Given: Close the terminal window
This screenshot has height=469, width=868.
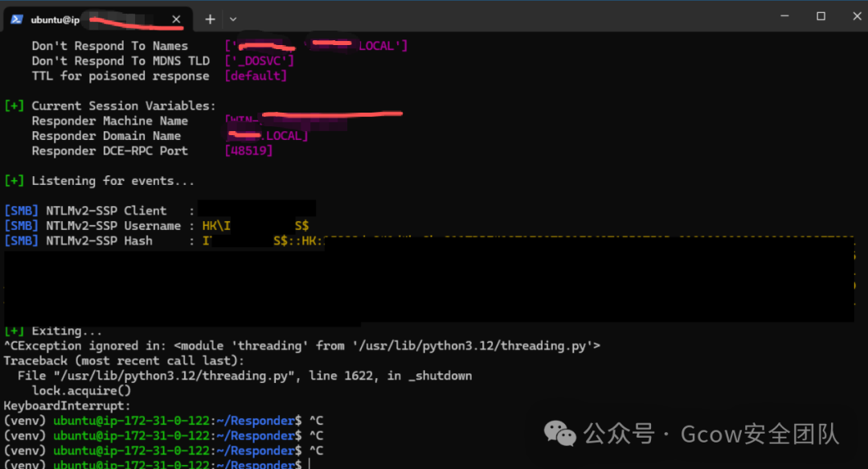Looking at the screenshot, I should pos(857,16).
